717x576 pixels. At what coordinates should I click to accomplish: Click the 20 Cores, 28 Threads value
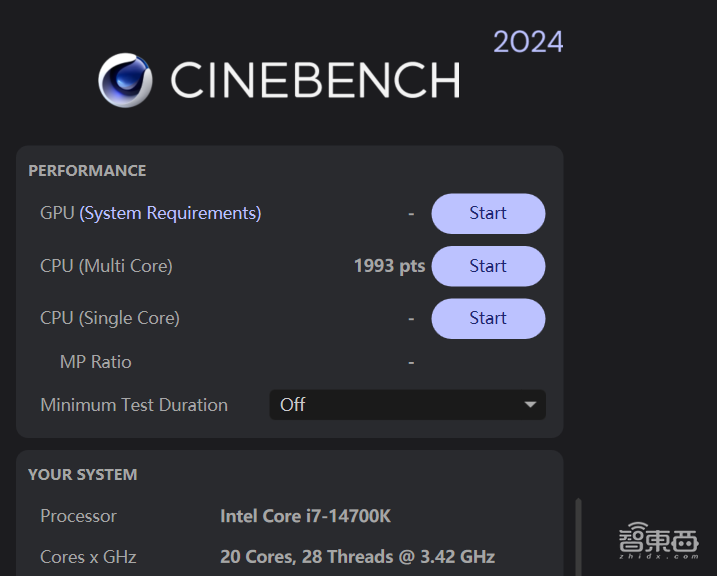click(357, 557)
